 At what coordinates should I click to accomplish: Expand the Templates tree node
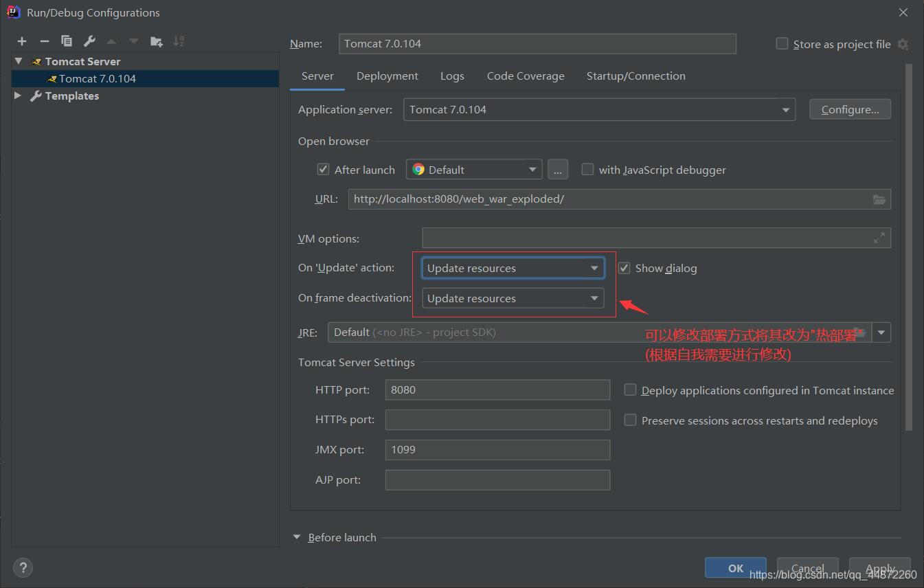tap(18, 95)
